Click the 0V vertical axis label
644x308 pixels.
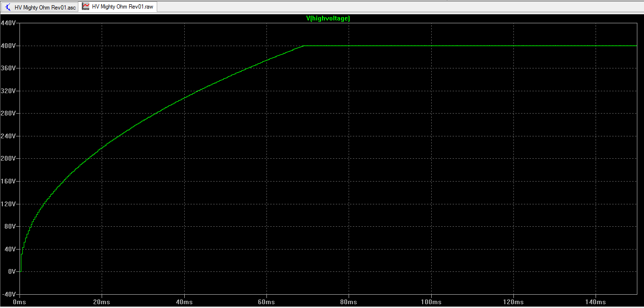tap(12, 271)
